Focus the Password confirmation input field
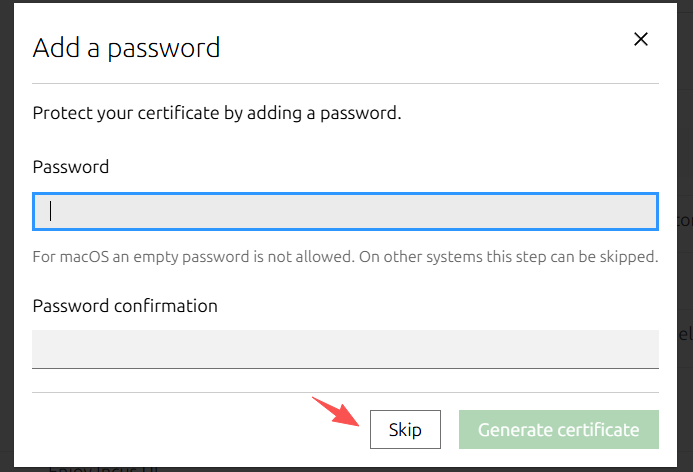 click(345, 349)
